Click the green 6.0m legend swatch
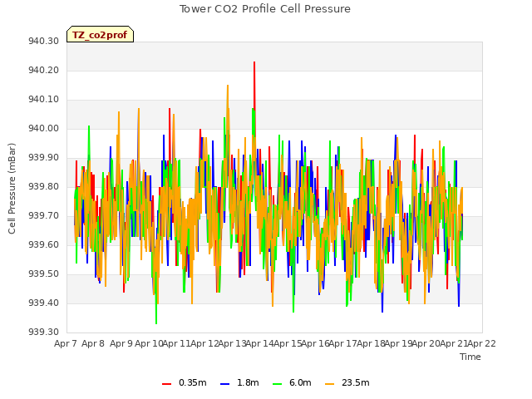This screenshot has width=532, height=399. click(277, 383)
